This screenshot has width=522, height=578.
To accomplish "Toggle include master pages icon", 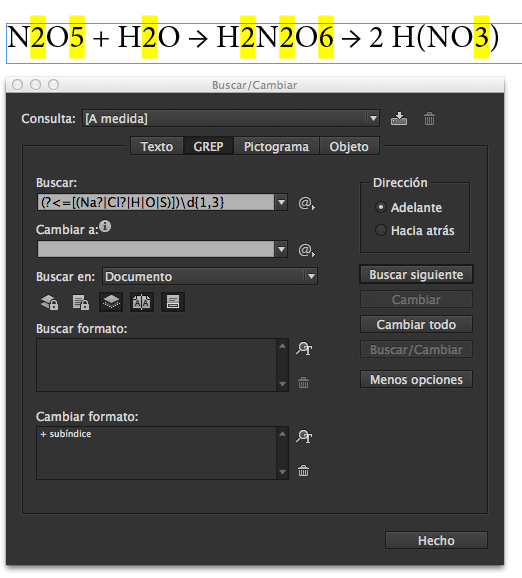I will (x=142, y=302).
